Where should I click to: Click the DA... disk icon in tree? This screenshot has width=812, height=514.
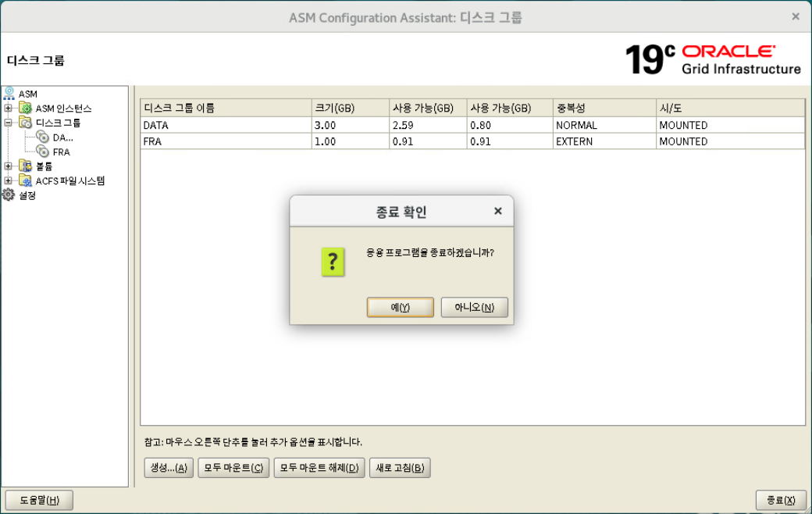click(x=43, y=137)
